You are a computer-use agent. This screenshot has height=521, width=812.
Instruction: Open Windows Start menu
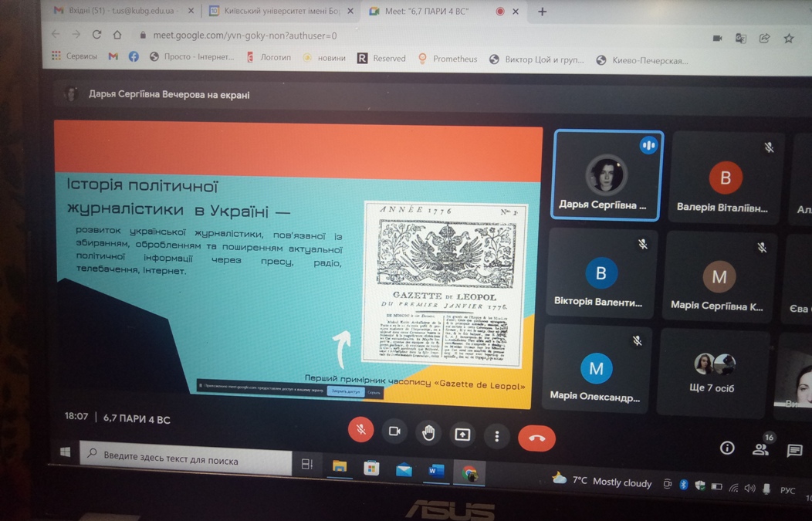coord(66,452)
